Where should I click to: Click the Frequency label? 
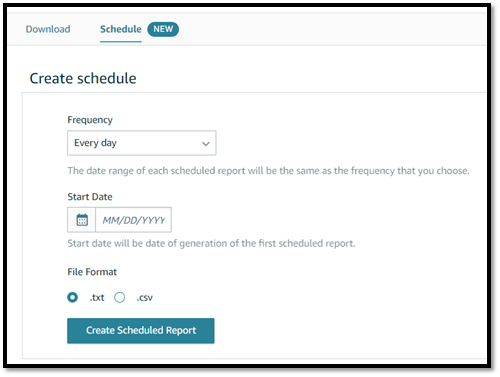(x=90, y=120)
